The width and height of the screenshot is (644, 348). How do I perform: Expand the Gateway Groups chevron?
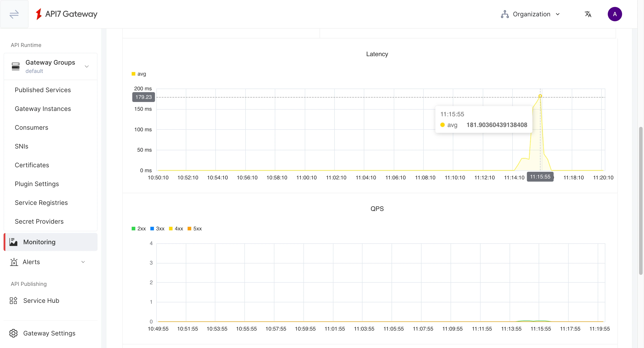[87, 66]
